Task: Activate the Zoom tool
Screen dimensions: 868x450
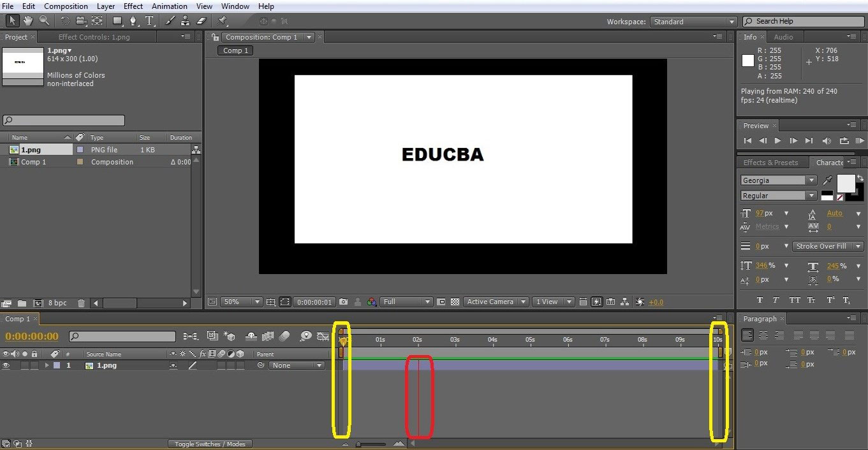Action: (43, 20)
